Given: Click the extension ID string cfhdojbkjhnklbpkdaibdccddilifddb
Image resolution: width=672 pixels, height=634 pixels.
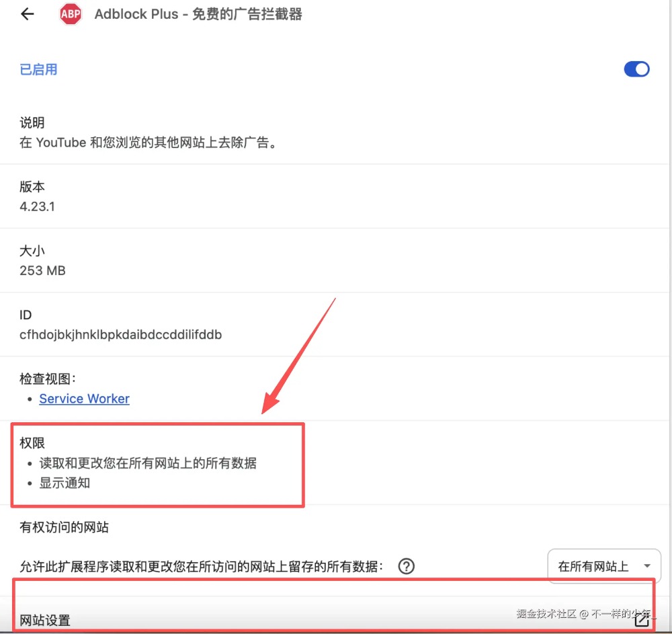Looking at the screenshot, I should 121,334.
